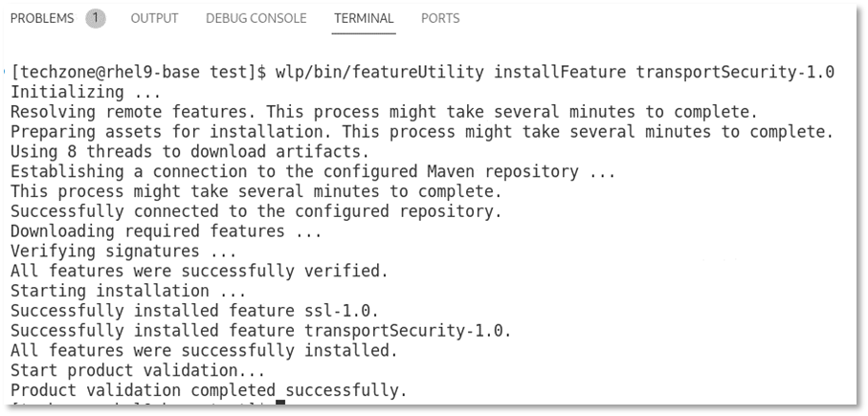Screen dimensions: 868x416
Task: Click the "Verifying signatures" line
Action: point(123,251)
